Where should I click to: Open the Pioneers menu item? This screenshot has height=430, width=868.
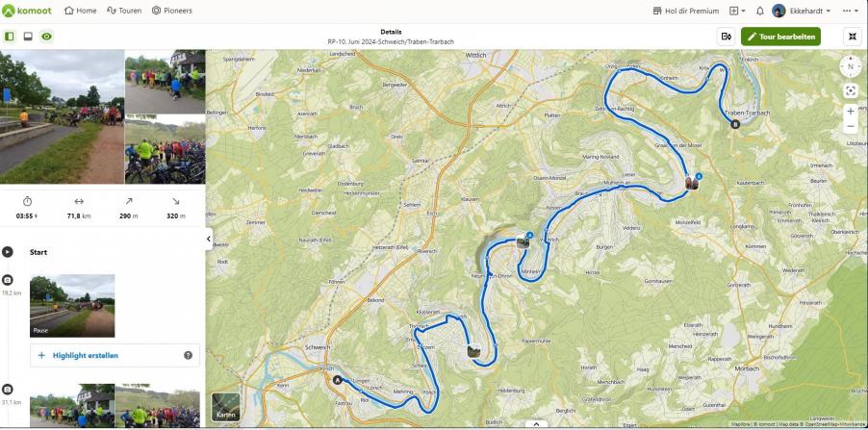point(171,11)
